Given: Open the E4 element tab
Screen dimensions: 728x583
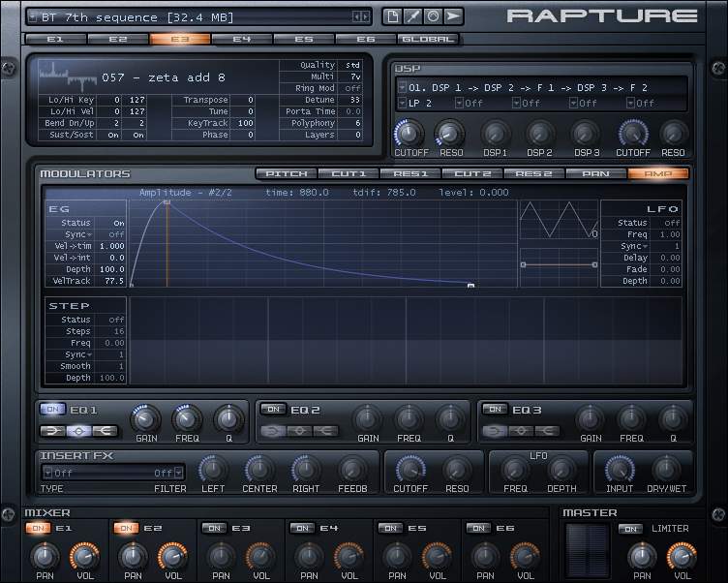Looking at the screenshot, I should pyautogui.click(x=242, y=39).
